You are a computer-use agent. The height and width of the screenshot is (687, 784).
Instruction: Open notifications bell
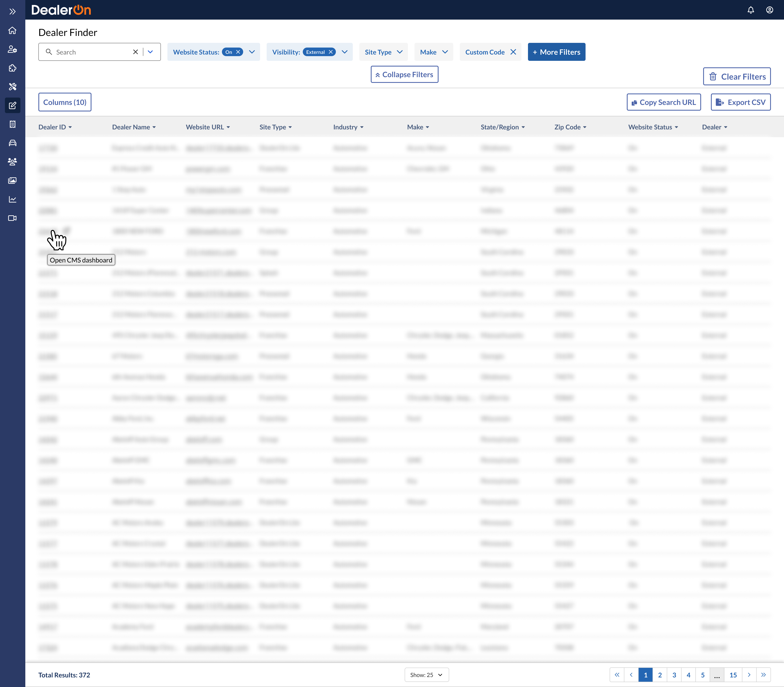[x=751, y=10]
